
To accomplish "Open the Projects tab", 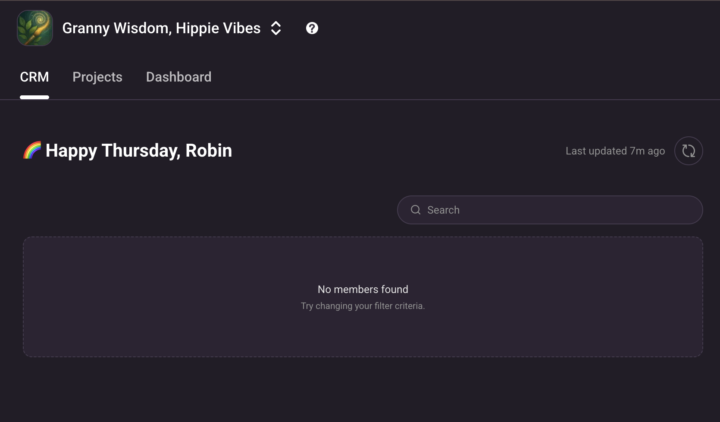I will click(97, 77).
